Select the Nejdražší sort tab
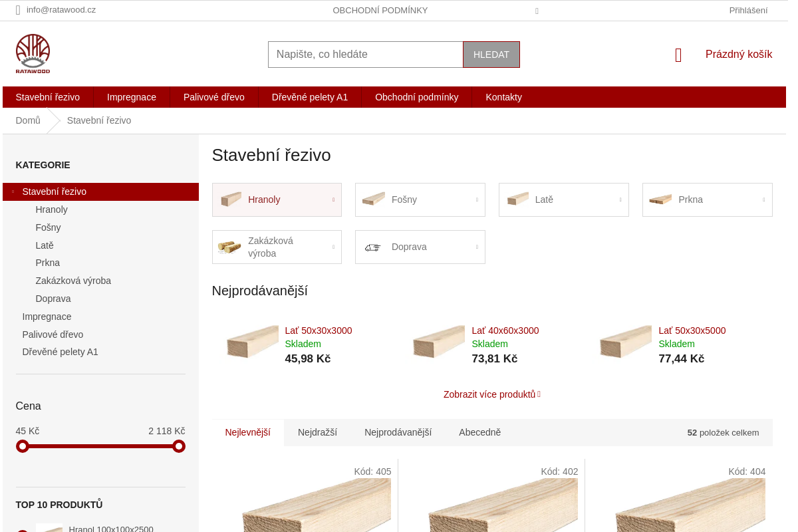 [317, 432]
